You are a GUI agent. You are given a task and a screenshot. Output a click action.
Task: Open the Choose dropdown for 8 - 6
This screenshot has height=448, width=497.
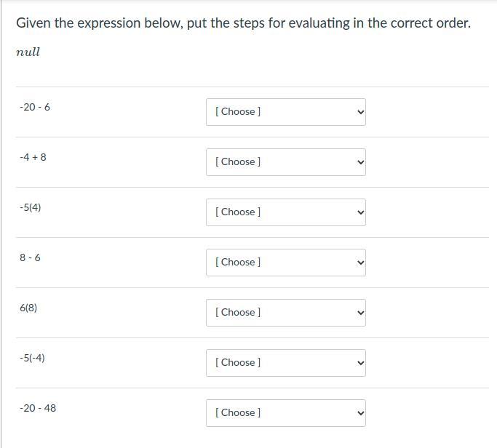[285, 263]
